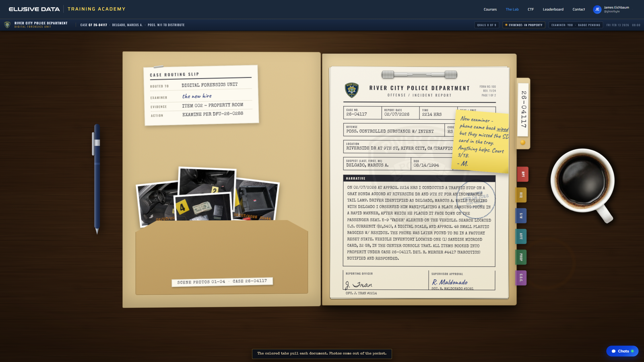This screenshot has width=644, height=362.
Task: Click the hint about colored tabs
Action: 322,354
